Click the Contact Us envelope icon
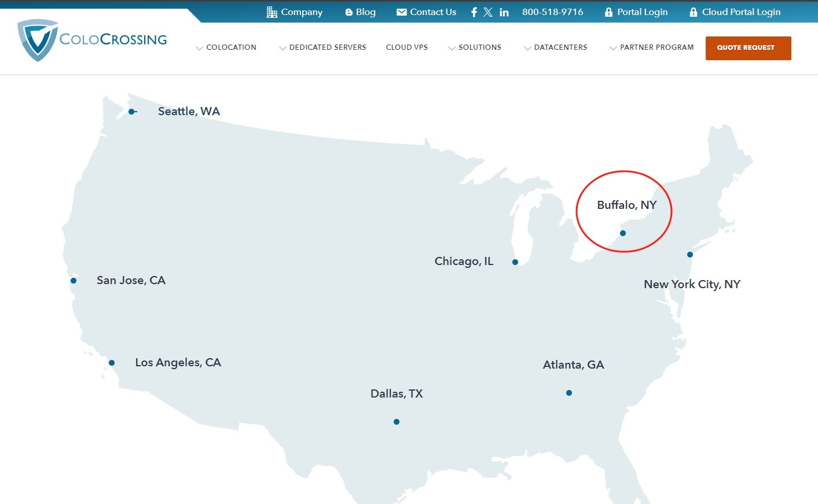818x504 pixels. (402, 12)
